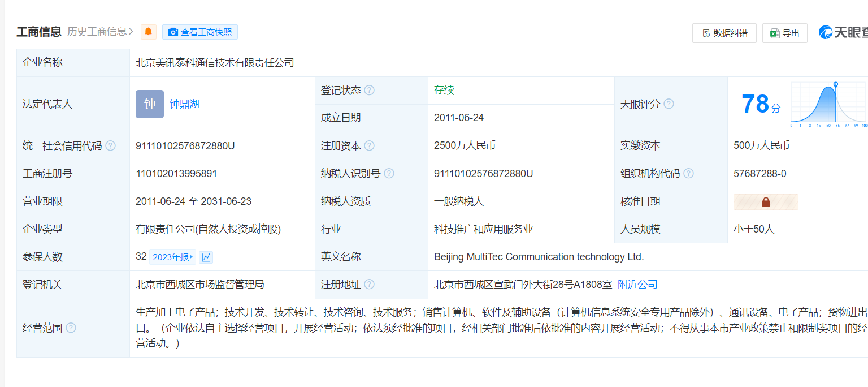Open the 2023年报 dropdown tag

coord(173,257)
